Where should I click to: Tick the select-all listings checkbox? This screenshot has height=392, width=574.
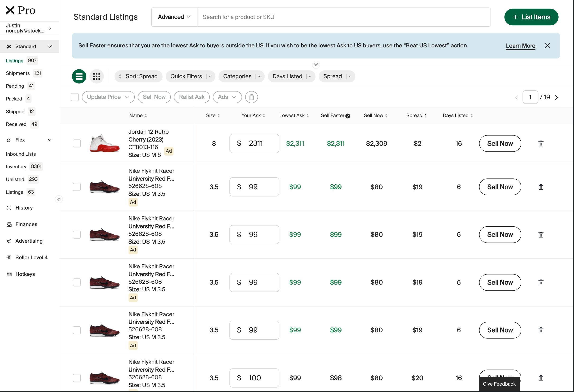point(75,97)
